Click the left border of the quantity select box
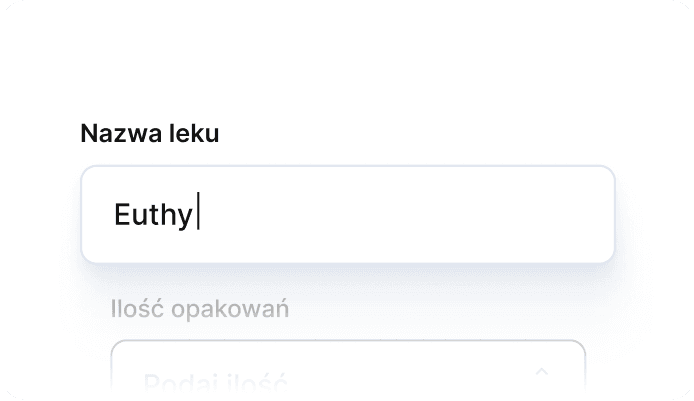Image resolution: width=694 pixels, height=401 pixels. tap(111, 375)
